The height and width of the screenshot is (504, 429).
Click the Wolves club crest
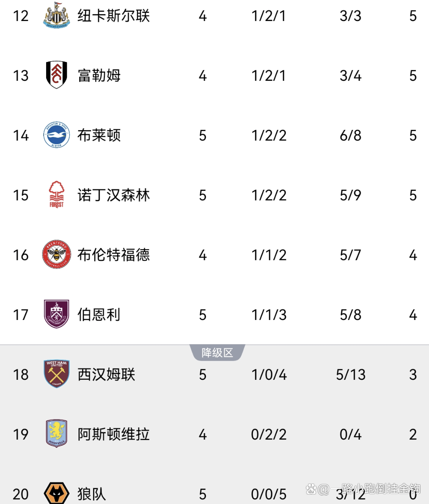[57, 493]
